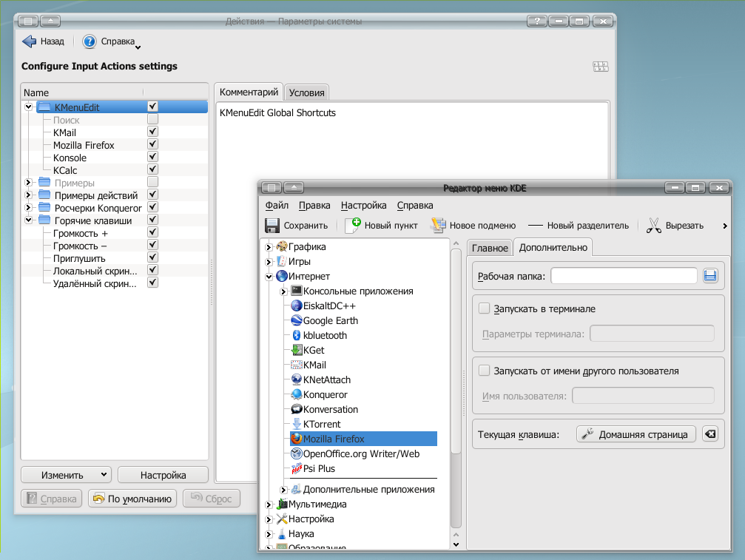Screen dimensions: 745x560
Task: Expand Консольные приложения submenu
Action: point(283,291)
